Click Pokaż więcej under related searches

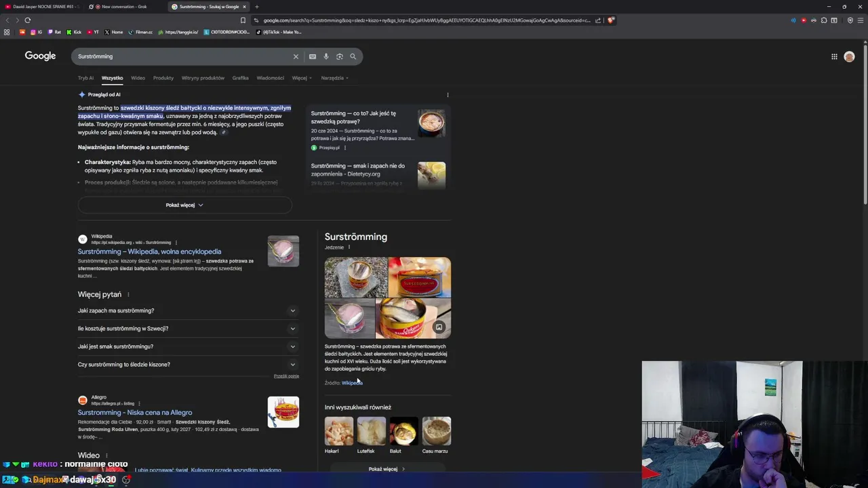tap(387, 469)
